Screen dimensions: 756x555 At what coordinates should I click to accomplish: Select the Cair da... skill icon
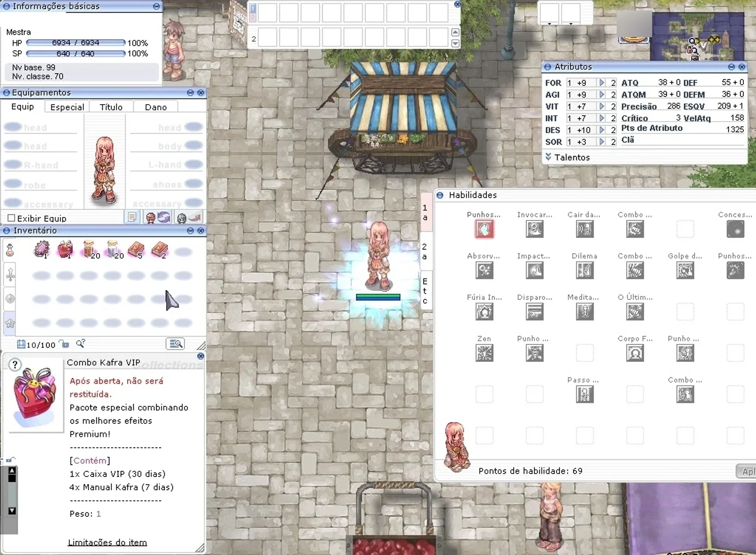[x=585, y=229]
